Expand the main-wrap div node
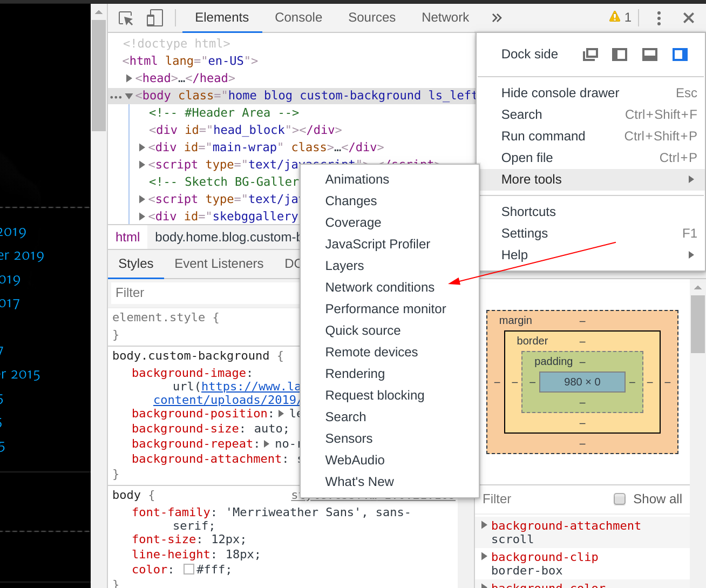The height and width of the screenshot is (588, 706). pos(141,147)
